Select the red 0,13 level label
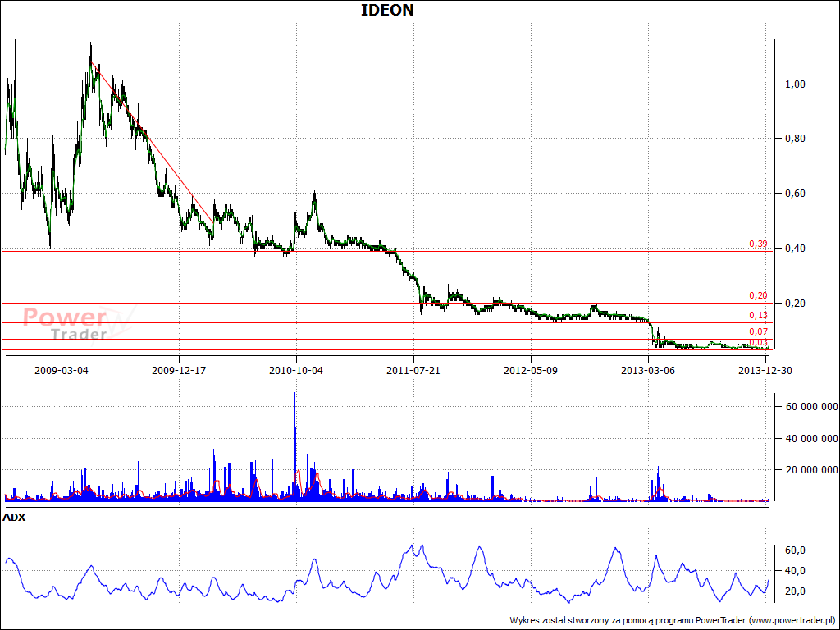This screenshot has height=630, width=840. pyautogui.click(x=758, y=315)
